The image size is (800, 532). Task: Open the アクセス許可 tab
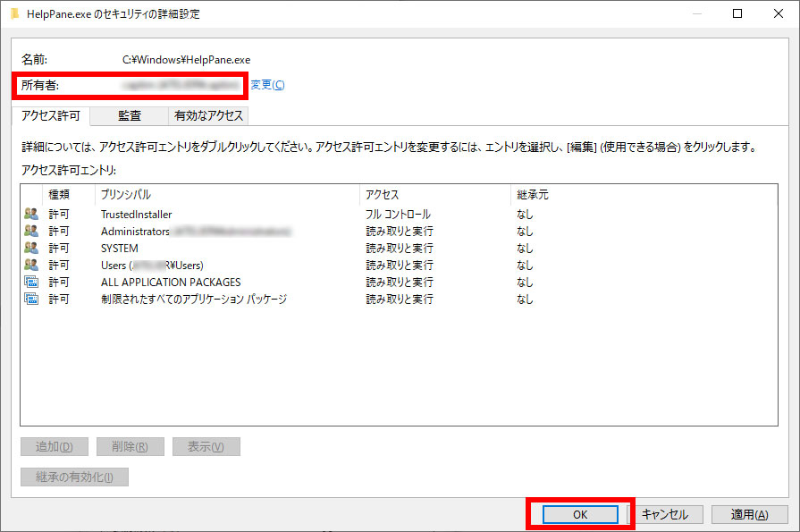click(x=51, y=116)
